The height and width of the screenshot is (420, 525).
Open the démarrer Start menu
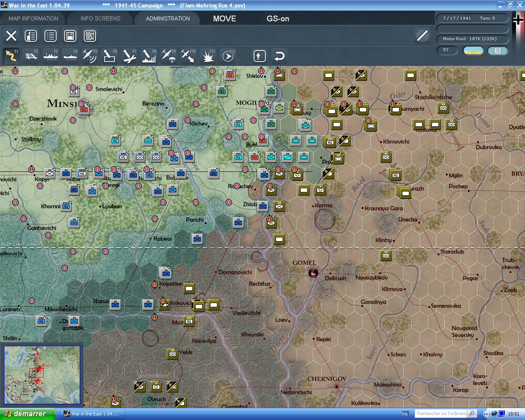[x=27, y=414]
